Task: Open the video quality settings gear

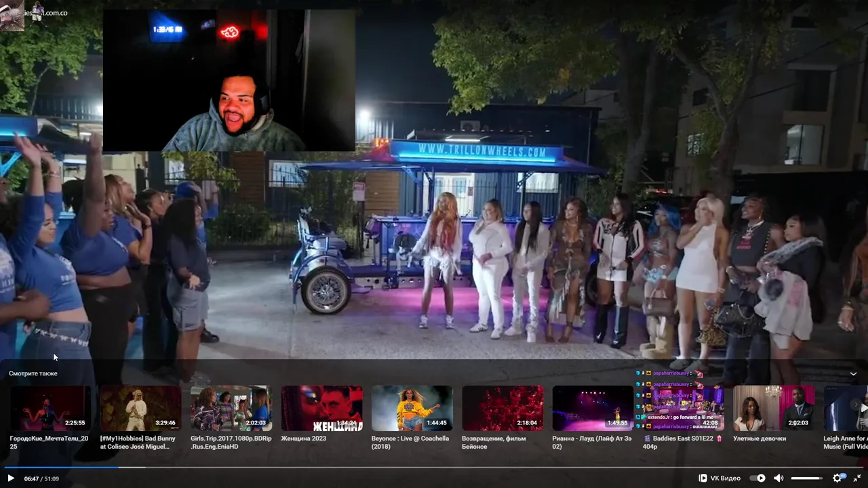Action: click(x=838, y=479)
